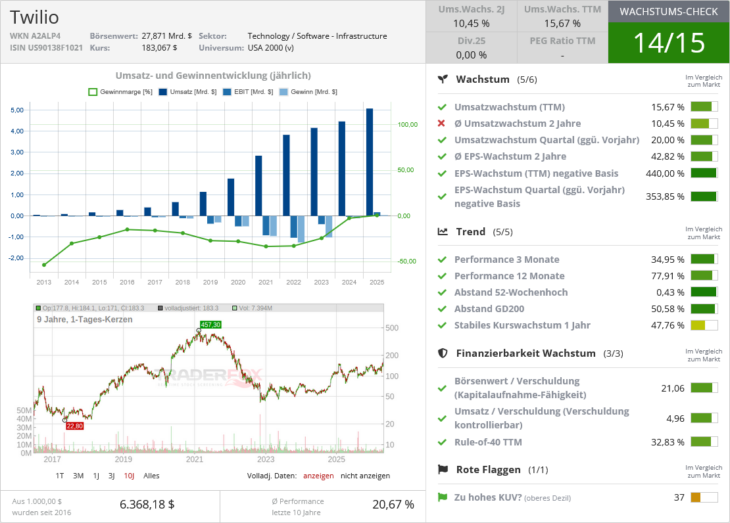Click the Ums.Wachs. TTM value 15,67 %
Image resolution: width=730 pixels, height=523 pixels.
tap(562, 23)
